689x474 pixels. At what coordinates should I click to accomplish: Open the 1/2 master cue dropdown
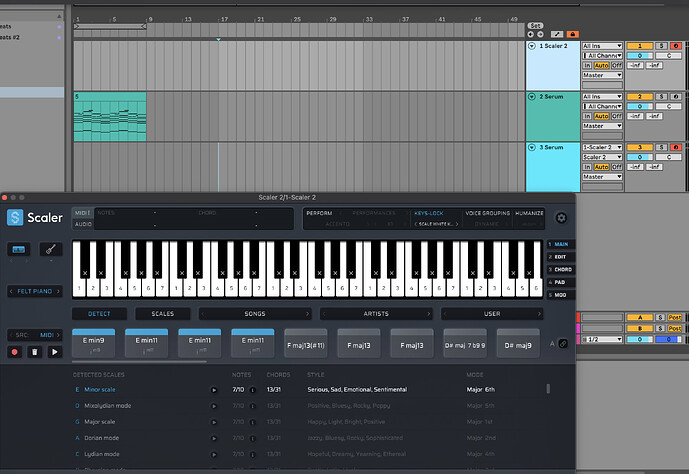tap(602, 339)
